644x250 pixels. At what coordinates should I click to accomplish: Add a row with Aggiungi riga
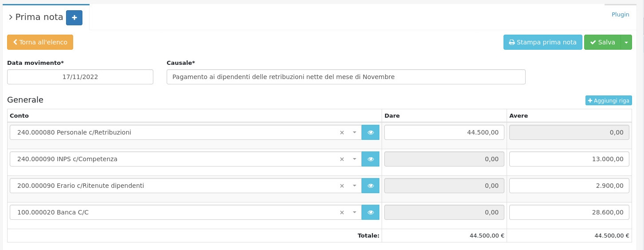coord(608,101)
